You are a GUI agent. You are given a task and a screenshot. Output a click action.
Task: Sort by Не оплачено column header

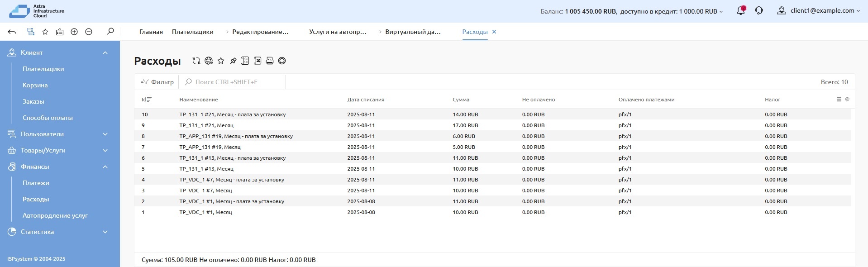pyautogui.click(x=538, y=100)
